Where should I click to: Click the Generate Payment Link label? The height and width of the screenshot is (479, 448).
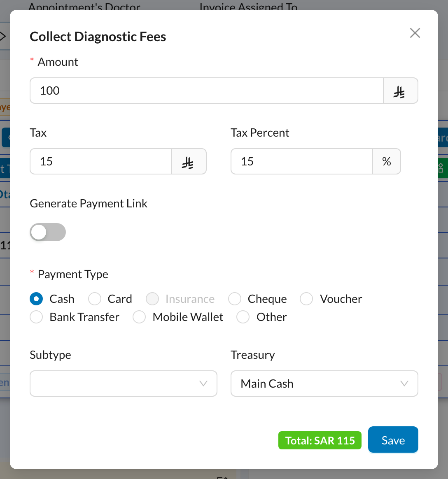(89, 203)
